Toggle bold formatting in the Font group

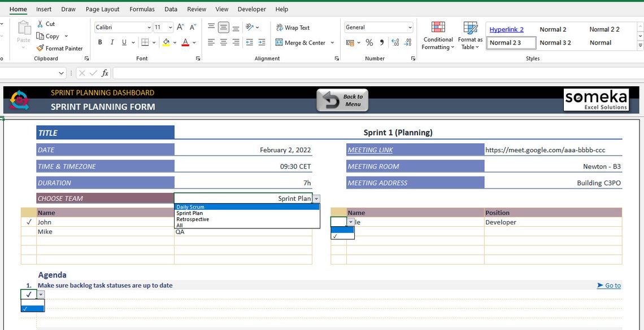99,42
